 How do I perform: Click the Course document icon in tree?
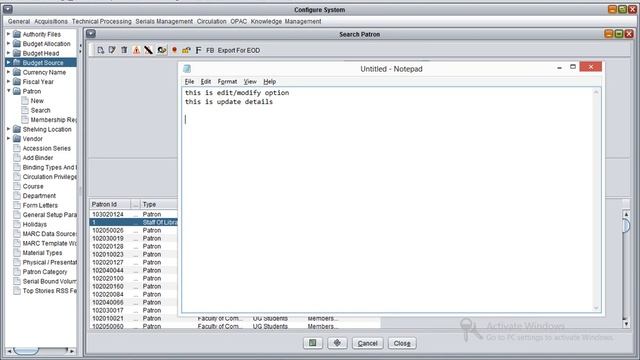point(17,186)
